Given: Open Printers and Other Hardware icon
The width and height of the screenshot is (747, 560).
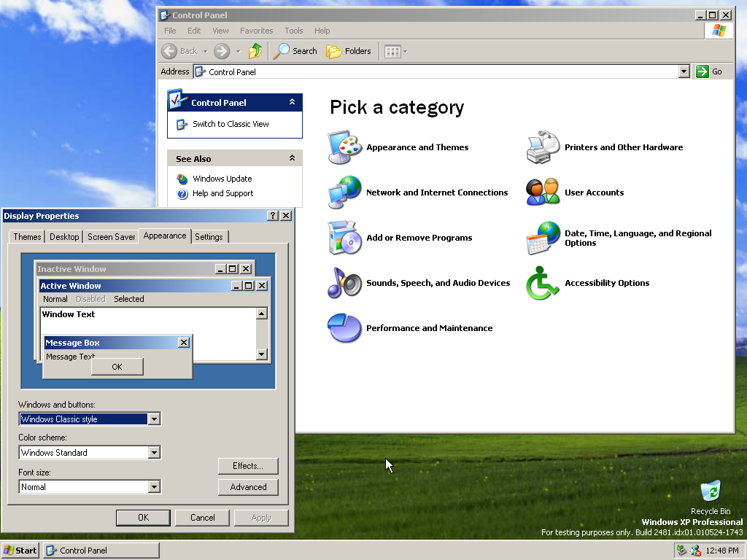Looking at the screenshot, I should pos(543,147).
